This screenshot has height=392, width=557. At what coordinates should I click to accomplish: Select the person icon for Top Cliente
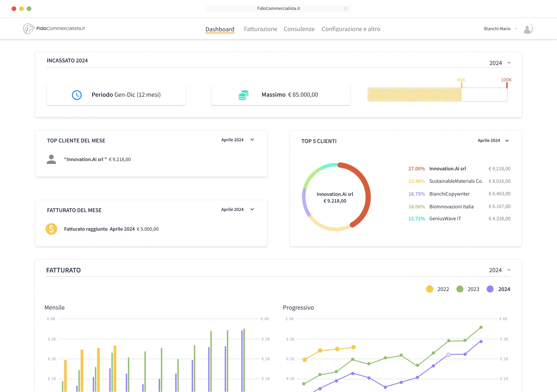coord(51,159)
